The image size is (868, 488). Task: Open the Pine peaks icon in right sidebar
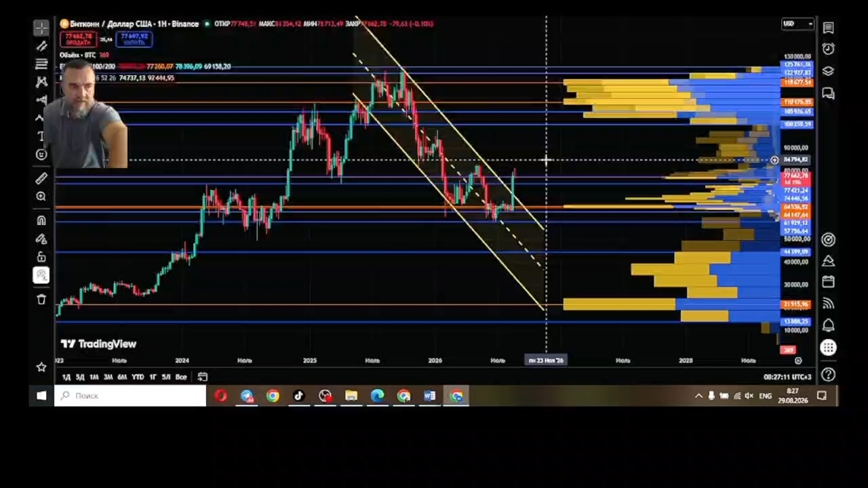tap(828, 261)
